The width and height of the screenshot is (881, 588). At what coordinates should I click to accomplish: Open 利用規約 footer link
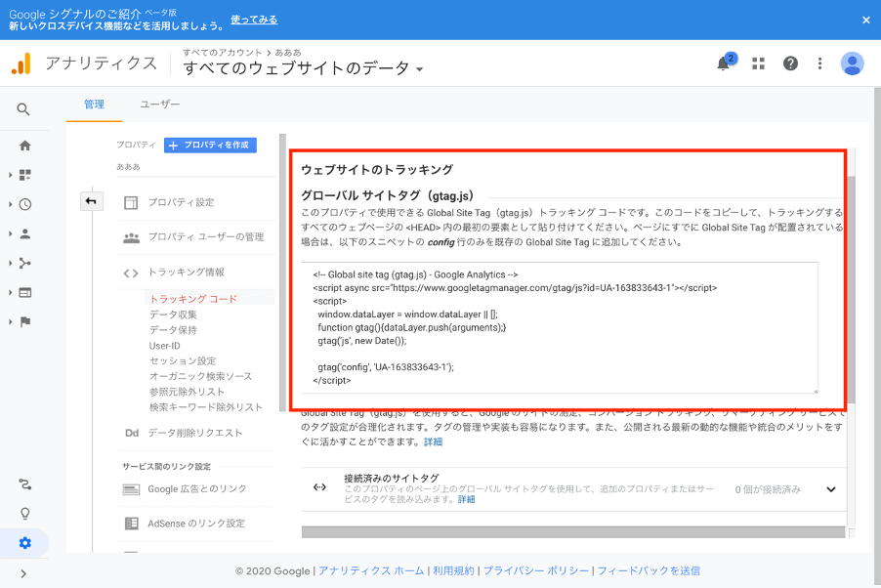point(453,571)
